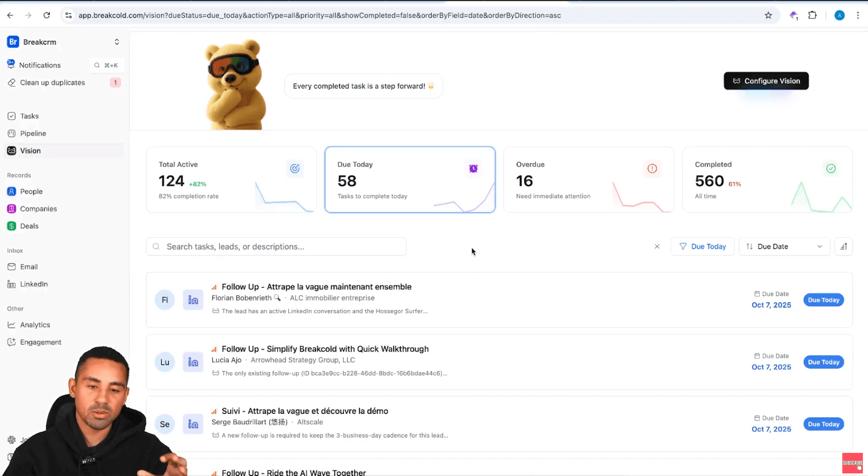Click the address bar URL
This screenshot has width=868, height=476.
click(319, 15)
